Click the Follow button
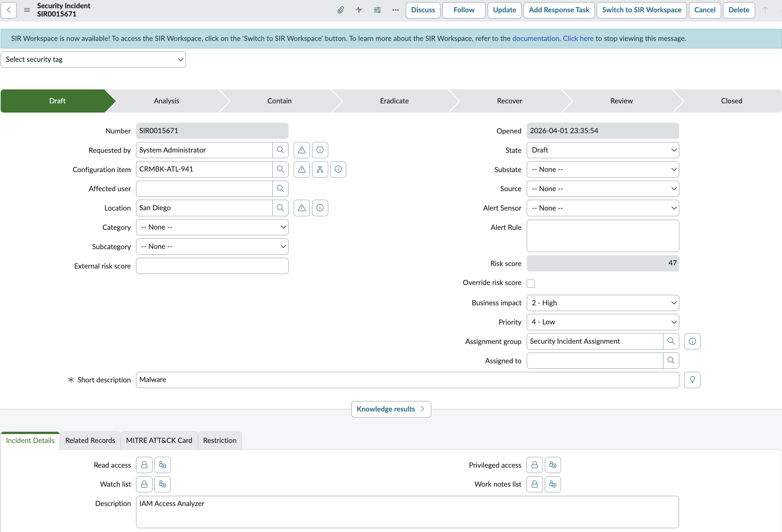 tap(464, 10)
